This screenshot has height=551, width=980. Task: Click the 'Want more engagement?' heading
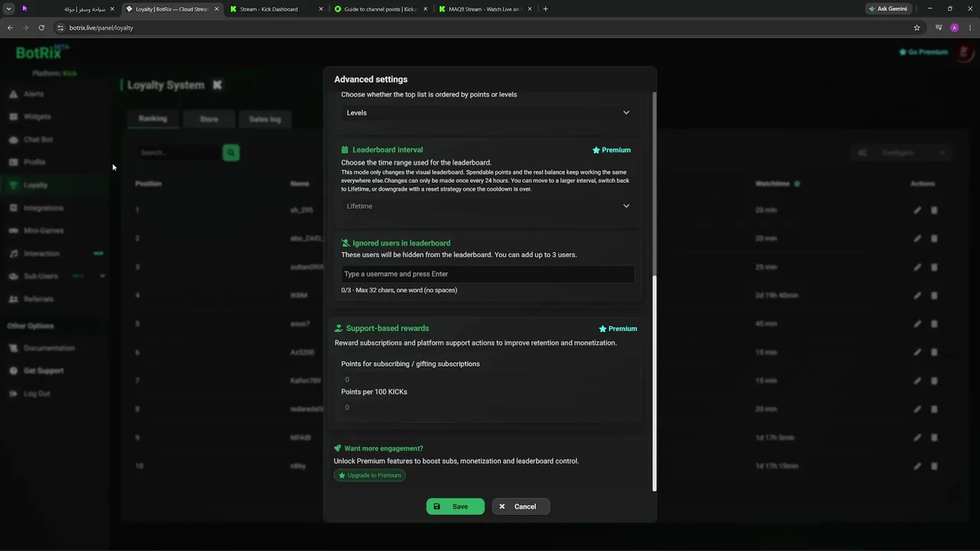[384, 448]
